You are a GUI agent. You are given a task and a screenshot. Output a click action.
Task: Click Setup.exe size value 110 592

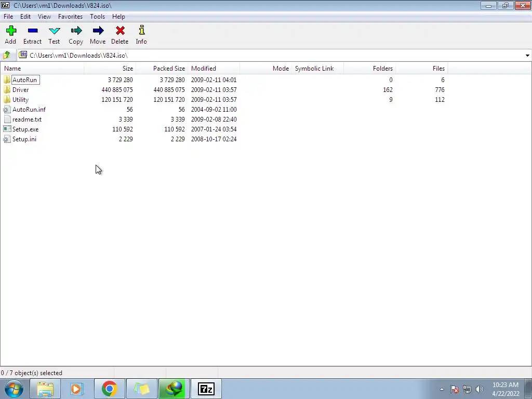(123, 129)
